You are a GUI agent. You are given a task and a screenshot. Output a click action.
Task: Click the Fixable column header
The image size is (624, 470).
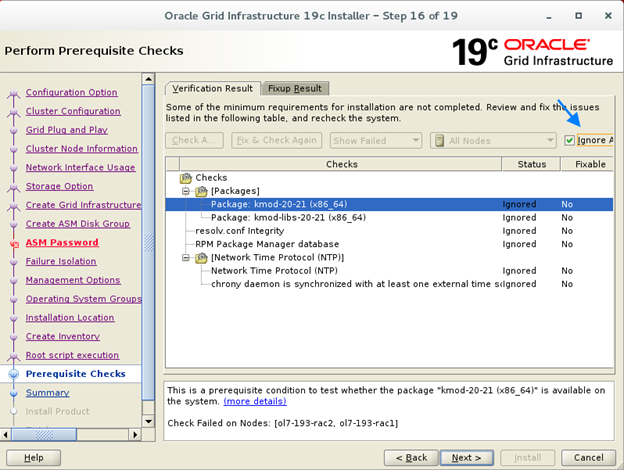coord(587,164)
